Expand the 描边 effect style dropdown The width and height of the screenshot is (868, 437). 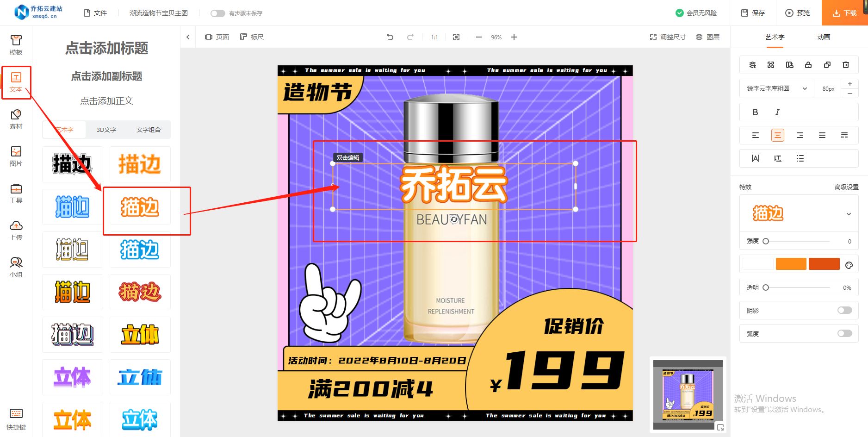click(849, 213)
